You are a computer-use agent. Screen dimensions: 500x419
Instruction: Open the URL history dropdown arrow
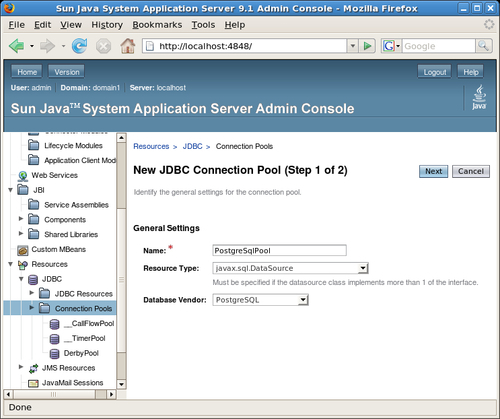[x=352, y=46]
